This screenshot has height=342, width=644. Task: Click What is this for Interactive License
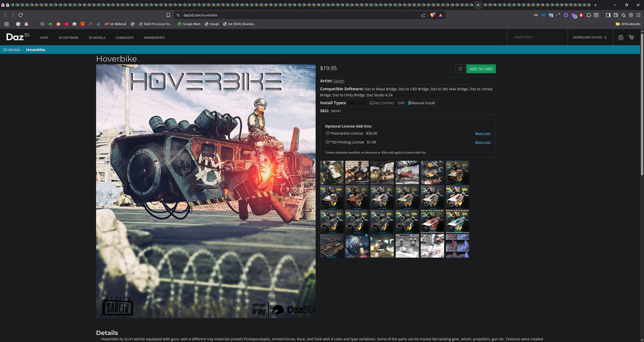pyautogui.click(x=483, y=134)
